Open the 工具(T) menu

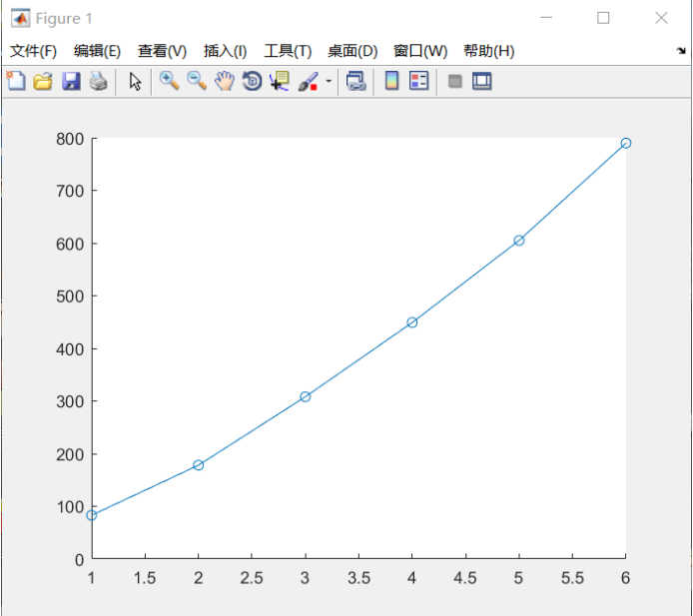tap(288, 51)
